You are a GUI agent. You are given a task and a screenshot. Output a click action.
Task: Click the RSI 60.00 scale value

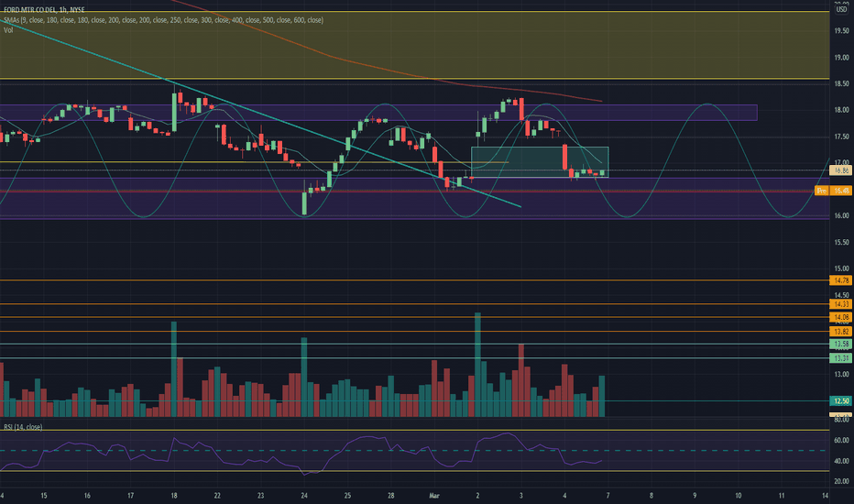click(x=841, y=440)
